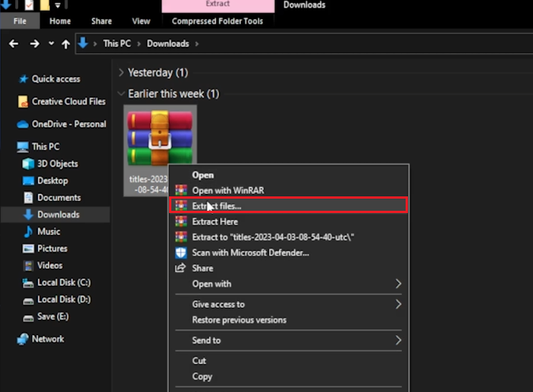This screenshot has width=533, height=392.
Task: Click the Creative Cloud Files folder icon
Action: pos(23,102)
